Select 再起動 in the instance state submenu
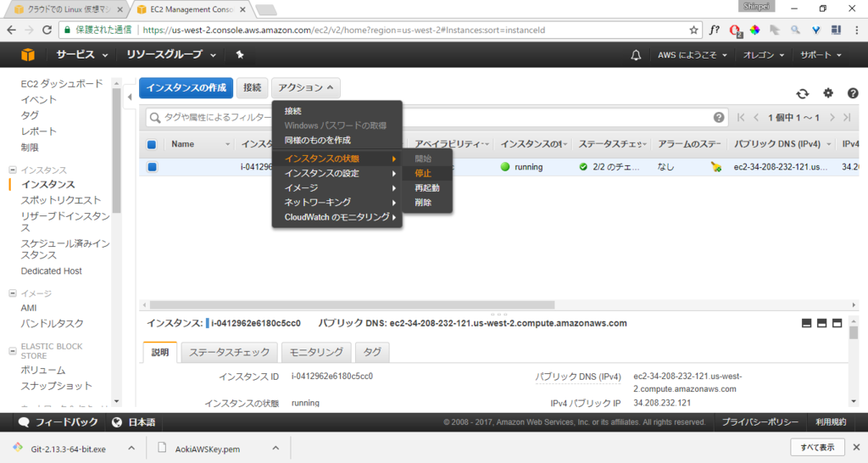This screenshot has width=868, height=463. [427, 187]
